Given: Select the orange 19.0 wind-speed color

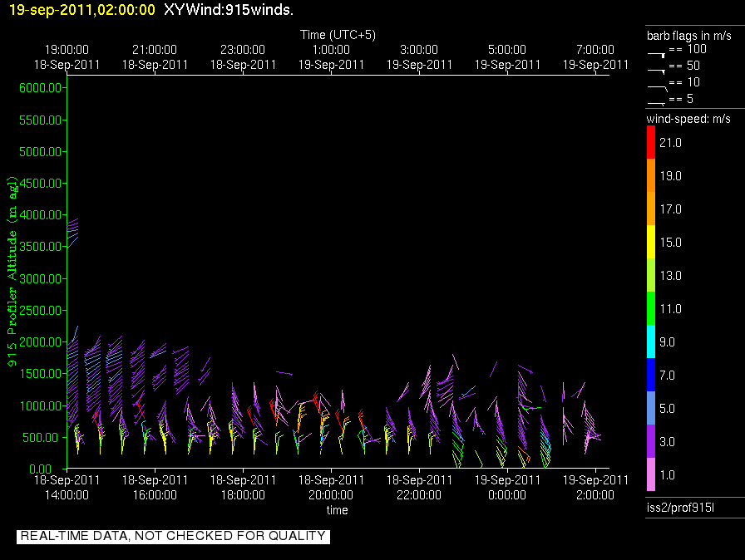Looking at the screenshot, I should tap(651, 176).
